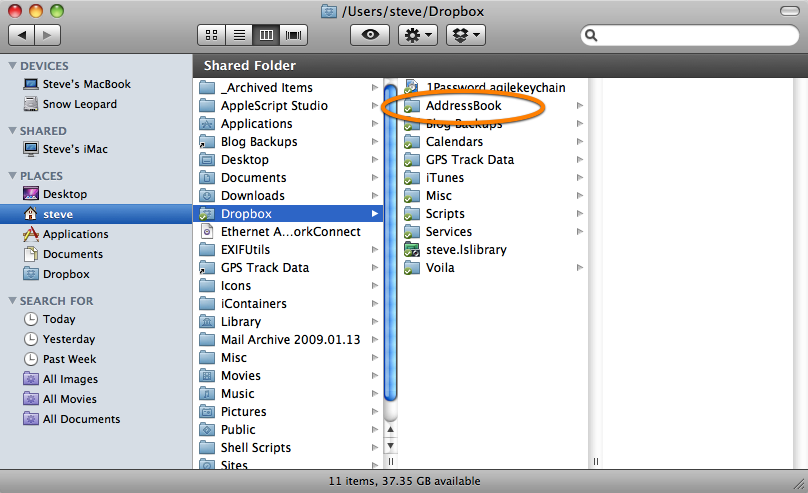Open the All Movies smart folder
Viewport: 808px width, 493px height.
70,399
